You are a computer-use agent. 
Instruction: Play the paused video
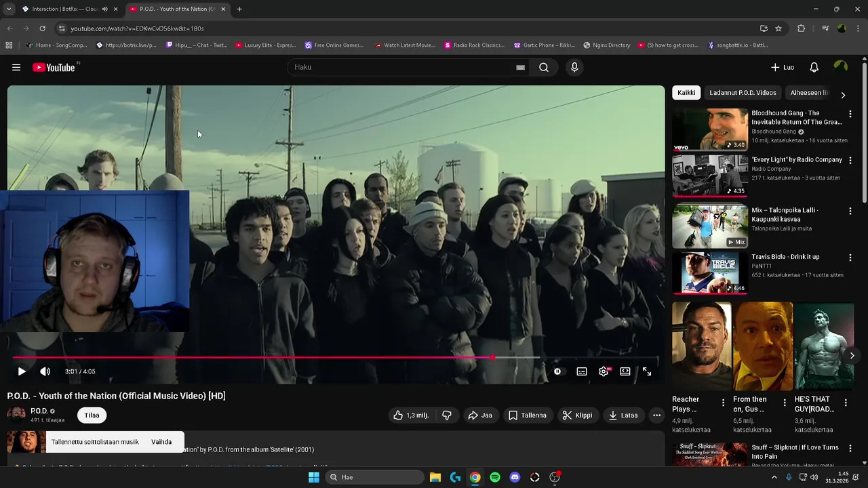(x=22, y=371)
